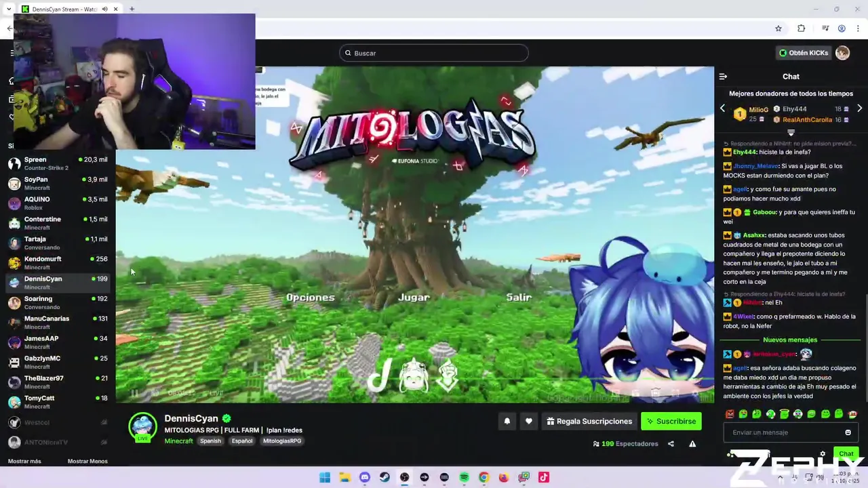Screen dimensions: 868x488
Task: Open Firefox from taskbar
Action: coord(504,477)
